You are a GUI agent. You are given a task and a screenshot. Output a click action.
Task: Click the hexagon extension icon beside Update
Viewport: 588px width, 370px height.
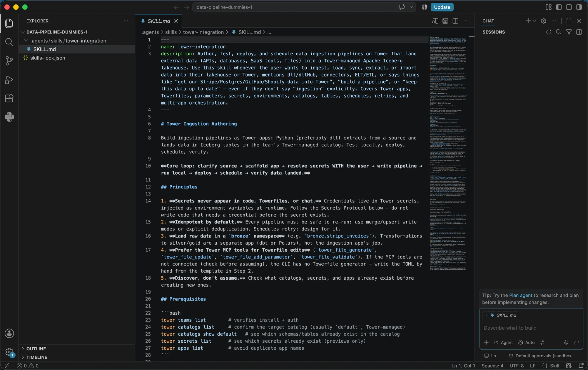(424, 7)
